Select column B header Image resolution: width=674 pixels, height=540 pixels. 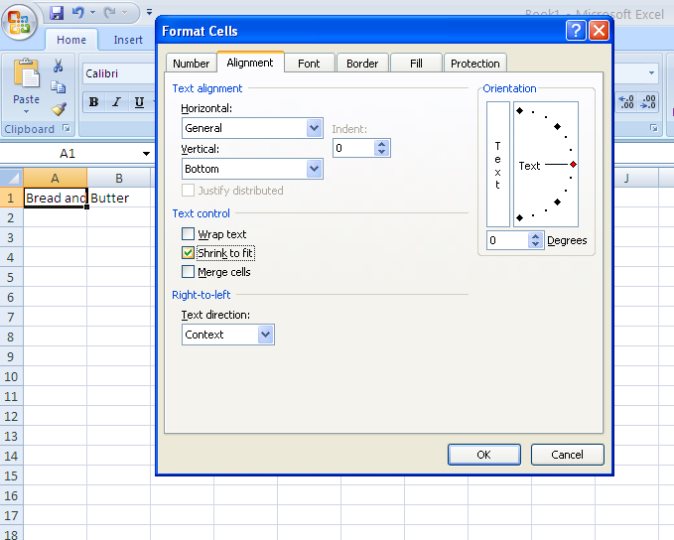click(119, 178)
